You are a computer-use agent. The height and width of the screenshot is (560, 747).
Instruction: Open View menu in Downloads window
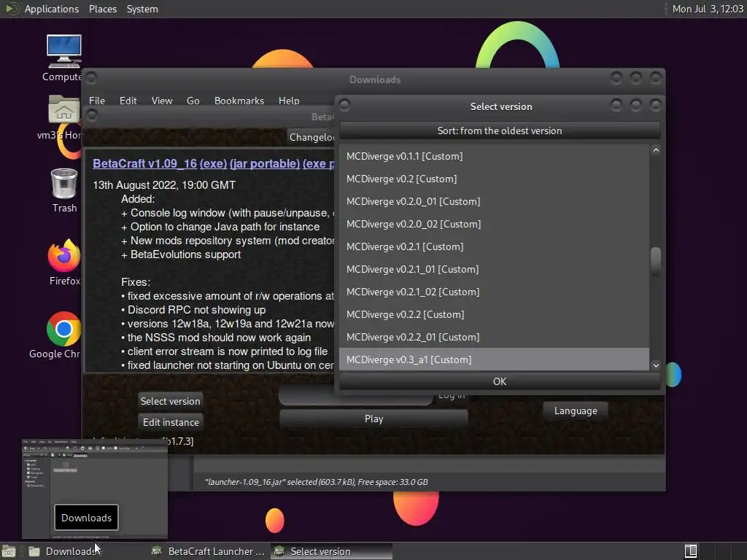point(162,101)
